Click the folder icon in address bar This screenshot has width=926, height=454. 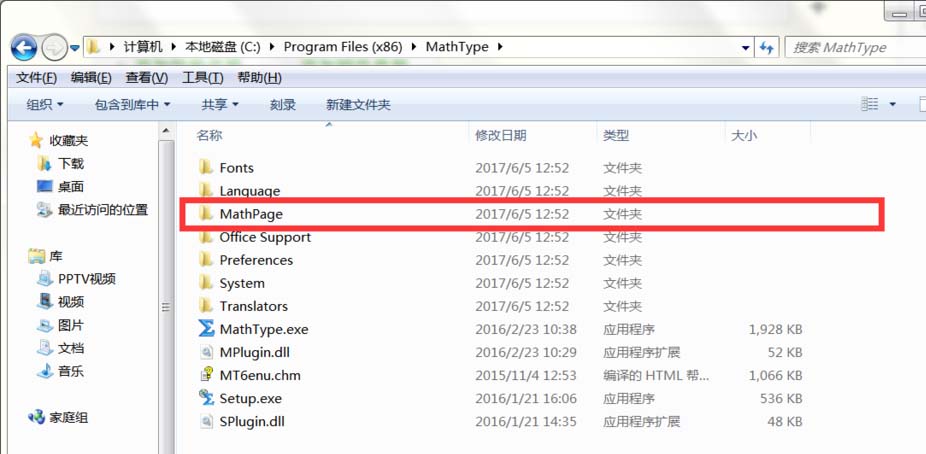[93, 47]
